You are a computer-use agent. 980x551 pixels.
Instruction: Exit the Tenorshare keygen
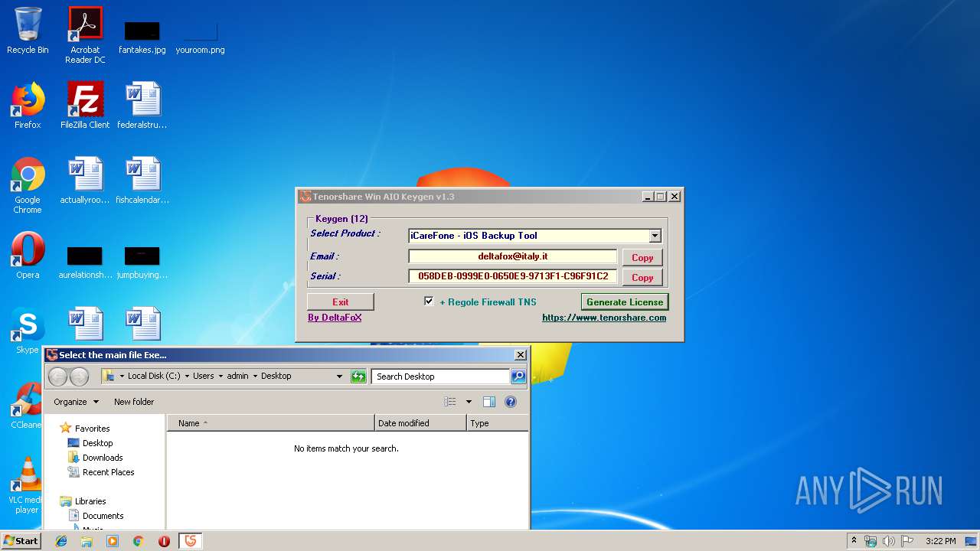tap(341, 302)
